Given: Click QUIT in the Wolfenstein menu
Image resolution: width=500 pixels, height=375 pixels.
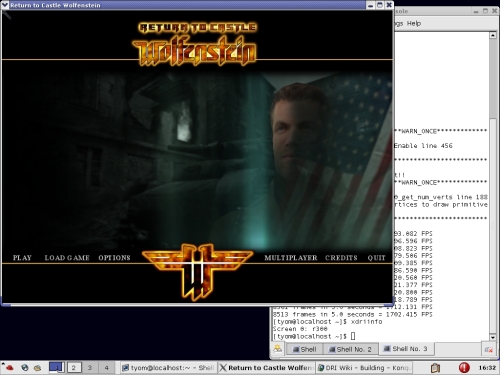Looking at the screenshot, I should (x=376, y=258).
